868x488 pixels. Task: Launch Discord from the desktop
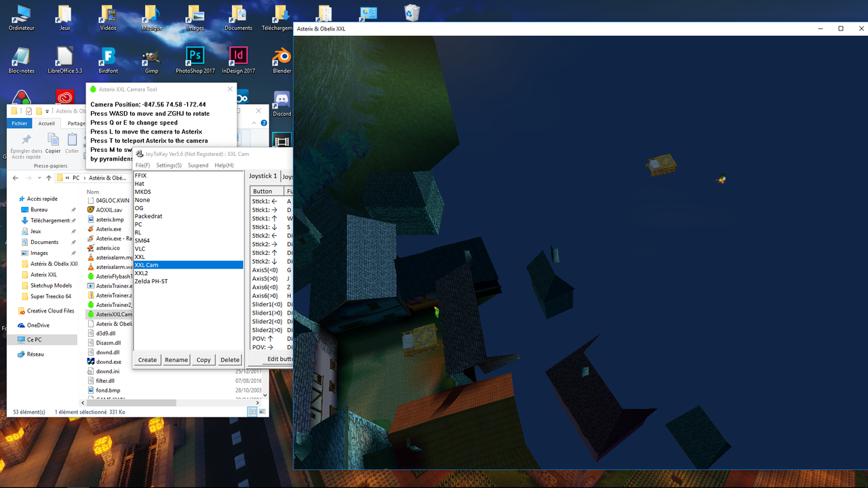281,104
